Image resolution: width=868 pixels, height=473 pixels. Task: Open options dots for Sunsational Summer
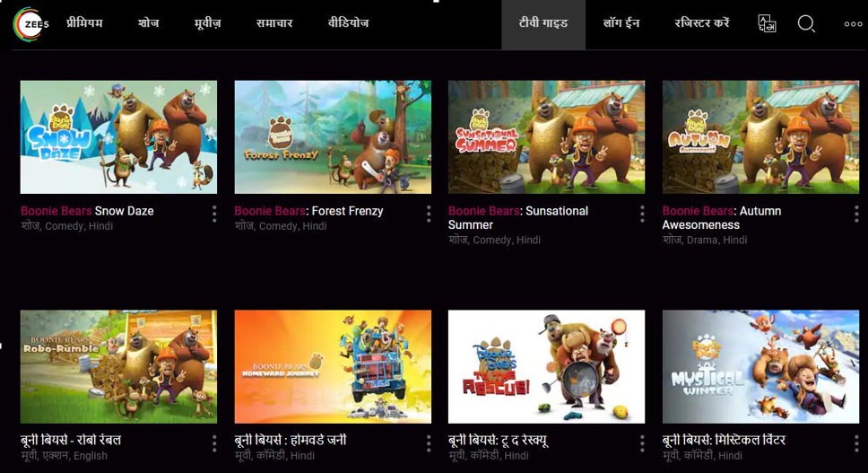pos(642,214)
